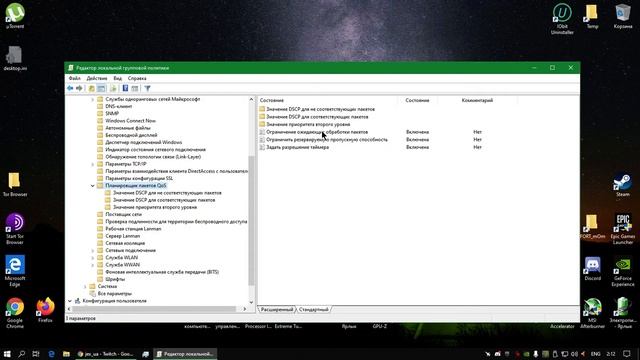The height and width of the screenshot is (360, 640).
Task: Open the Tor Browser desktop folder icon
Action: coord(15,184)
